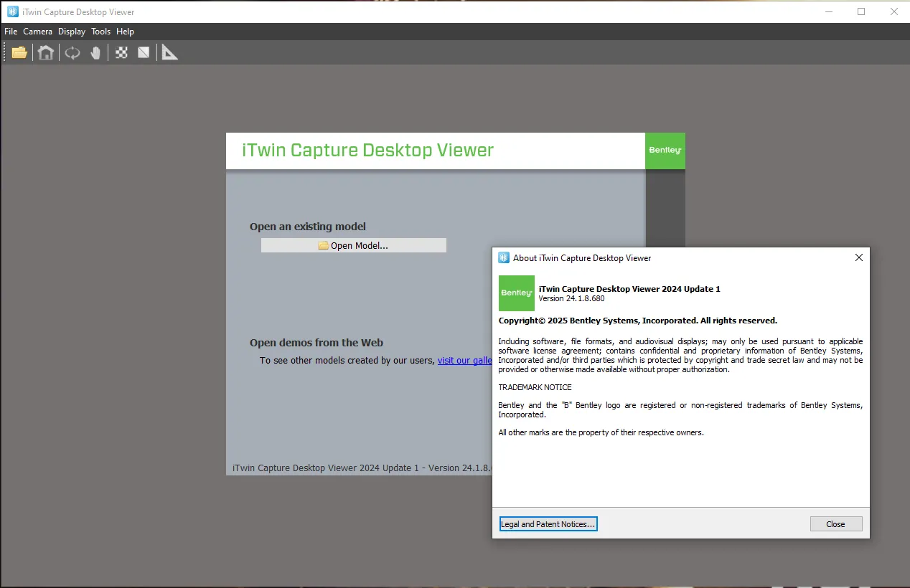Open the Tools menu
Viewport: 910px width, 588px height.
(101, 32)
